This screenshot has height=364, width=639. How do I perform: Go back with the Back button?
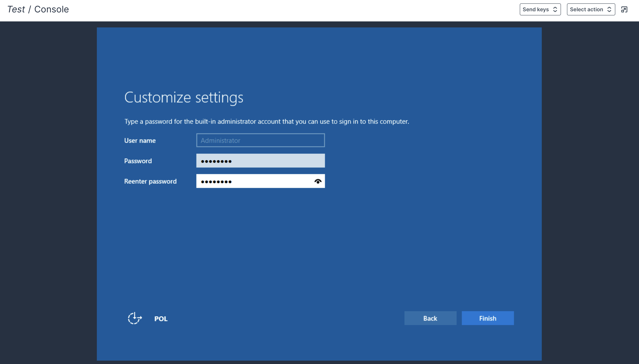[430, 318]
